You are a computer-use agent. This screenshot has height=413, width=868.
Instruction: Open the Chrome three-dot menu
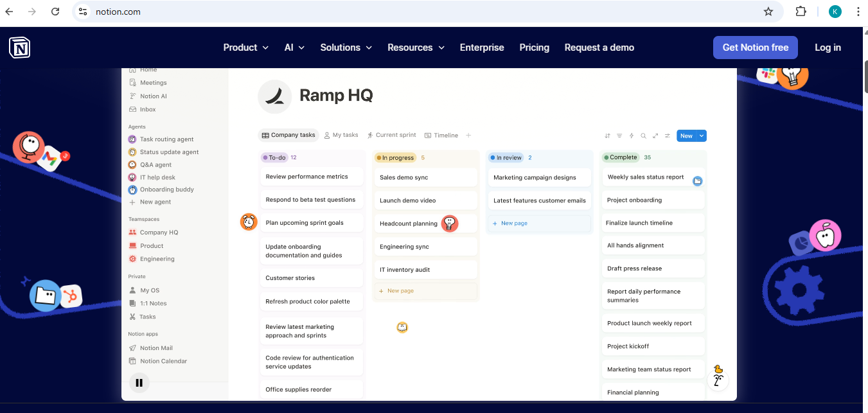(x=858, y=12)
